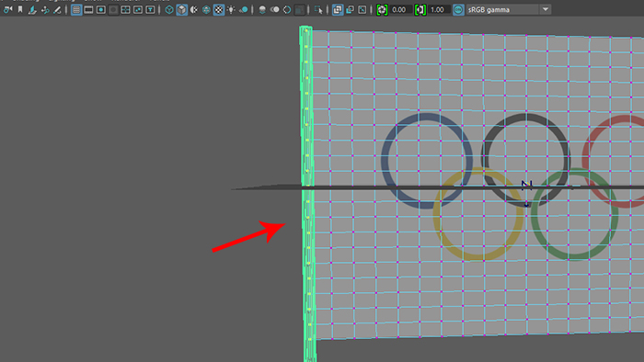This screenshot has height=362, width=644.
Task: Toggle Isolate Select icon
Action: tap(318, 9)
